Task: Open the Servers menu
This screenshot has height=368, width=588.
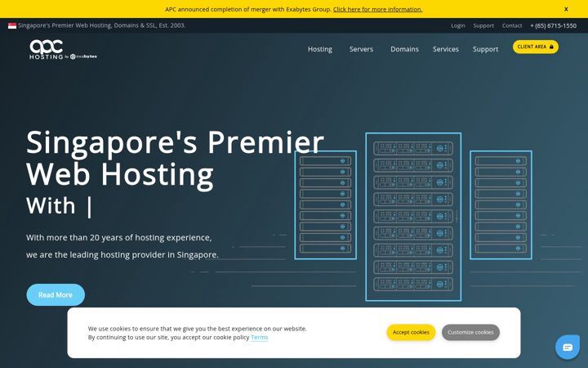Action: 361,49
